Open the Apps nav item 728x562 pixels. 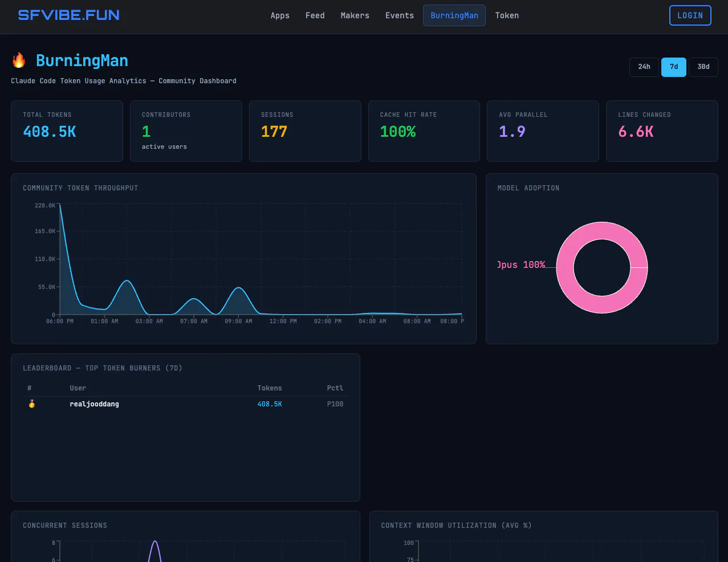(280, 15)
